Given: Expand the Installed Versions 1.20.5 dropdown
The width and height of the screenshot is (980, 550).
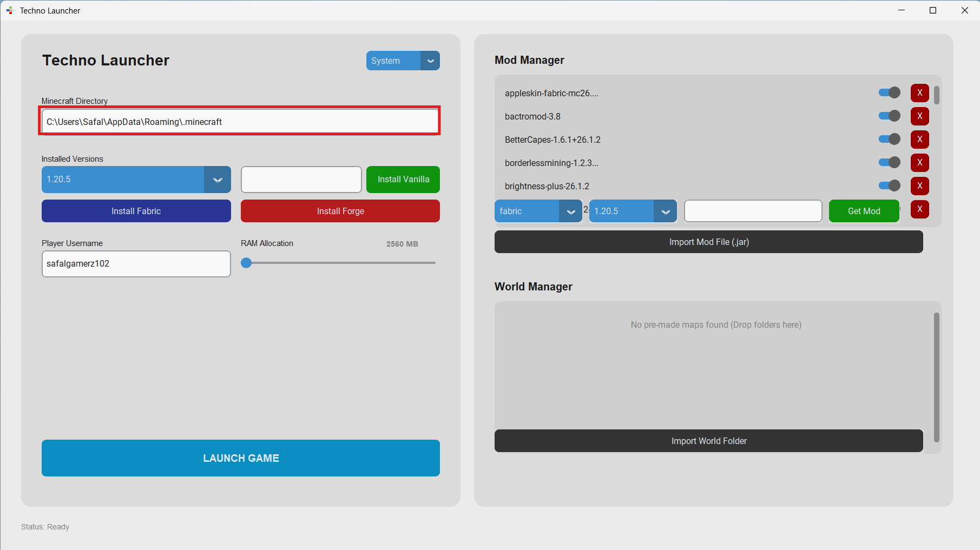Looking at the screenshot, I should click(136, 180).
